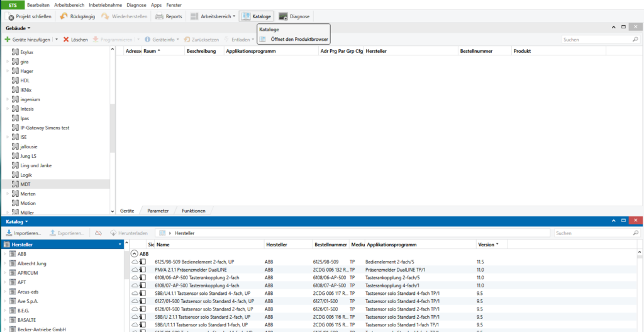Click the cloud icon beside Herunterladen

coord(98,233)
